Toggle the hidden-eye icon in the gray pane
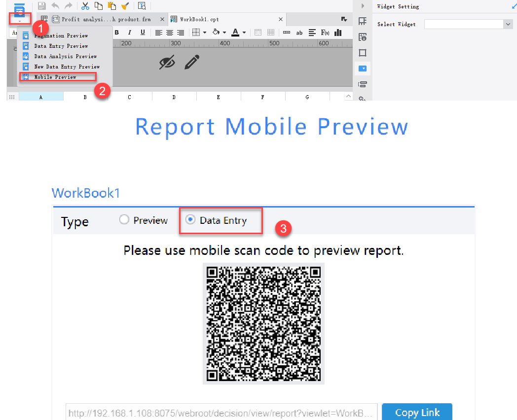 (167, 62)
